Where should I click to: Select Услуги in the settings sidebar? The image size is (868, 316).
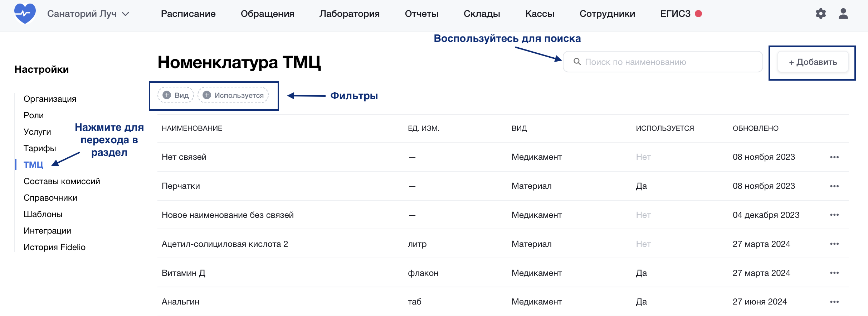[37, 132]
